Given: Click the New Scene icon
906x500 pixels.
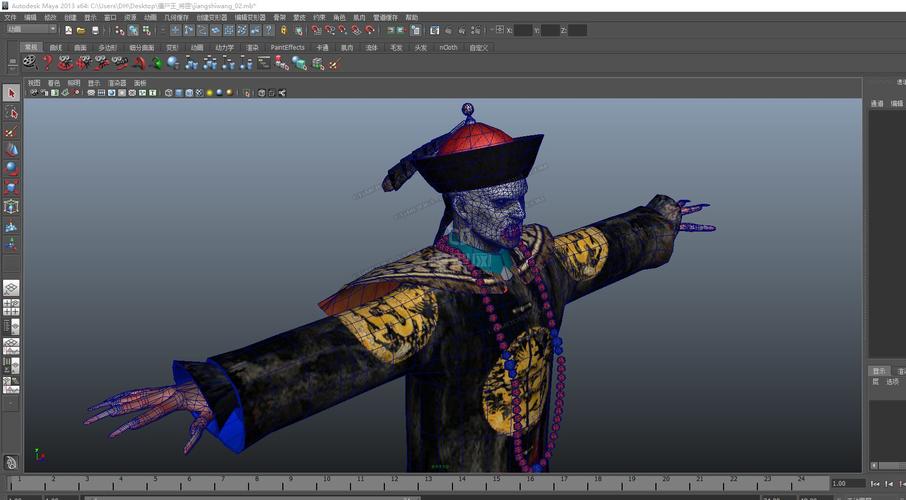Looking at the screenshot, I should 68,30.
